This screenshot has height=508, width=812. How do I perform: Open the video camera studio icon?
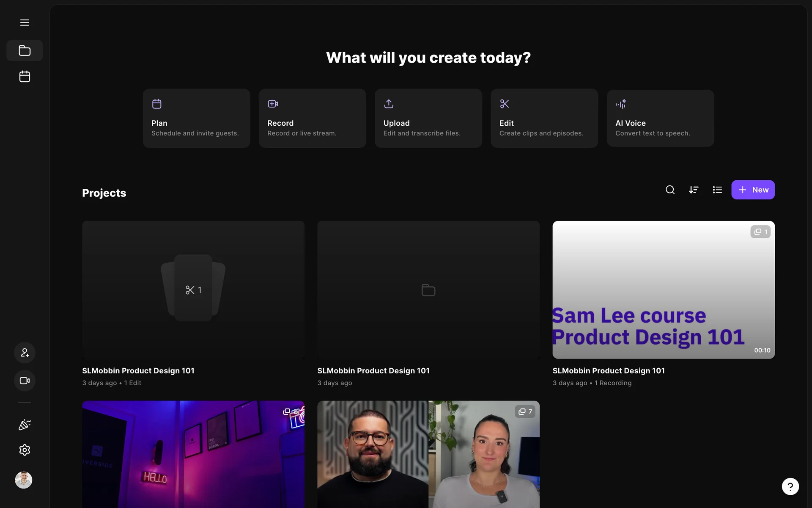pyautogui.click(x=25, y=381)
